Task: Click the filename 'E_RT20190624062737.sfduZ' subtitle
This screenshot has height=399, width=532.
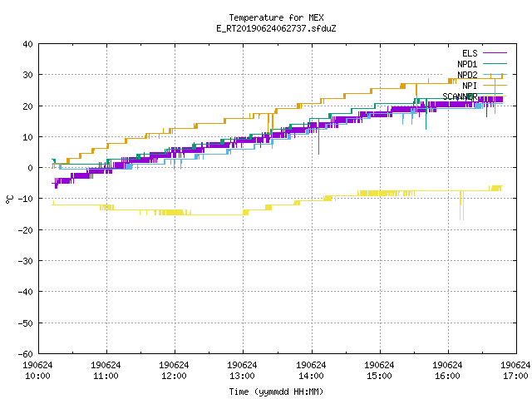Action: (x=276, y=28)
